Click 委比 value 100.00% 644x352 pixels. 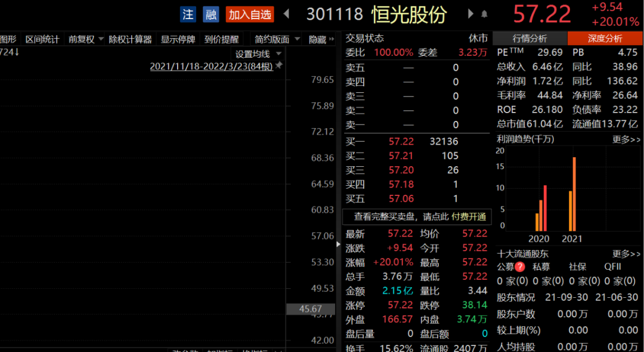click(x=394, y=52)
